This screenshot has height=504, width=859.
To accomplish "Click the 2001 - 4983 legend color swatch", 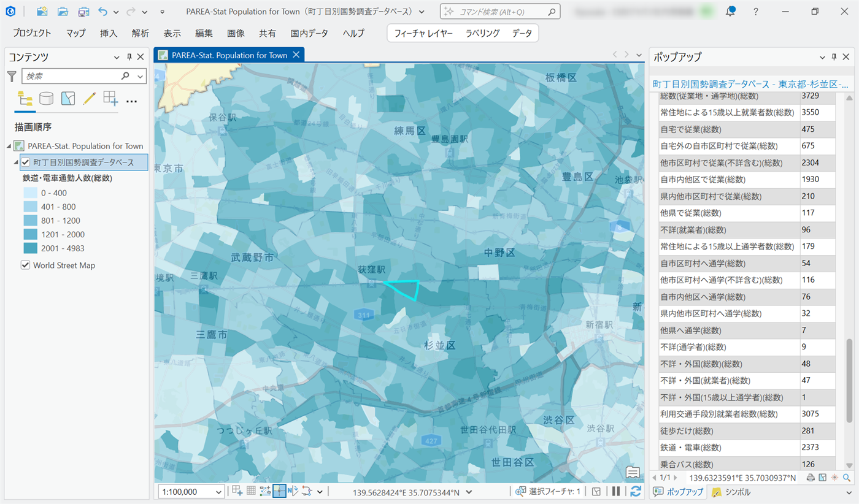I will (x=30, y=248).
